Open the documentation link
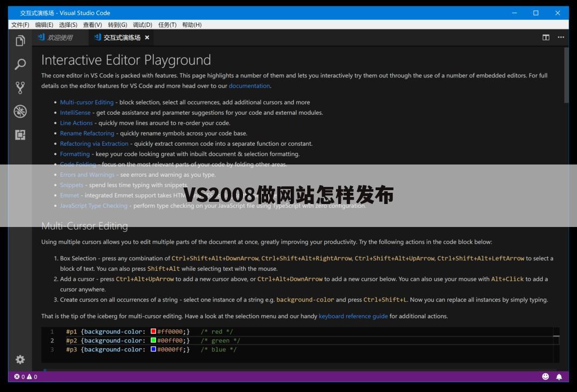 click(x=249, y=85)
